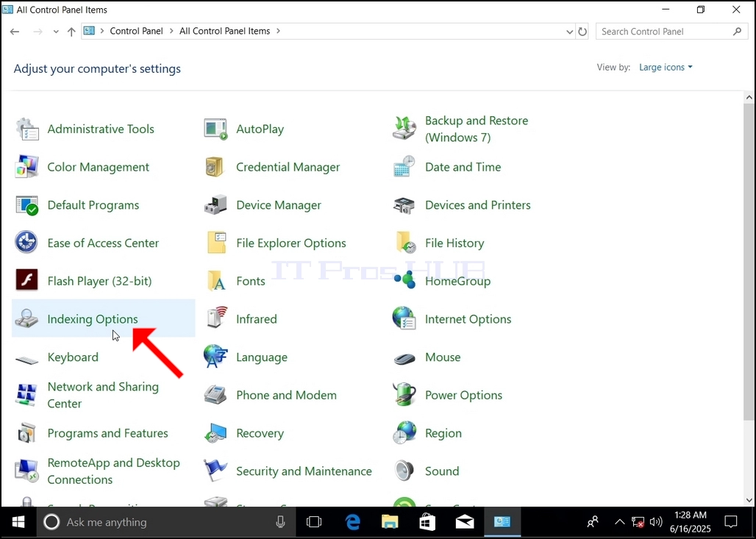Open the recent locations dropdown arrow
The height and width of the screenshot is (539, 756).
56,32
